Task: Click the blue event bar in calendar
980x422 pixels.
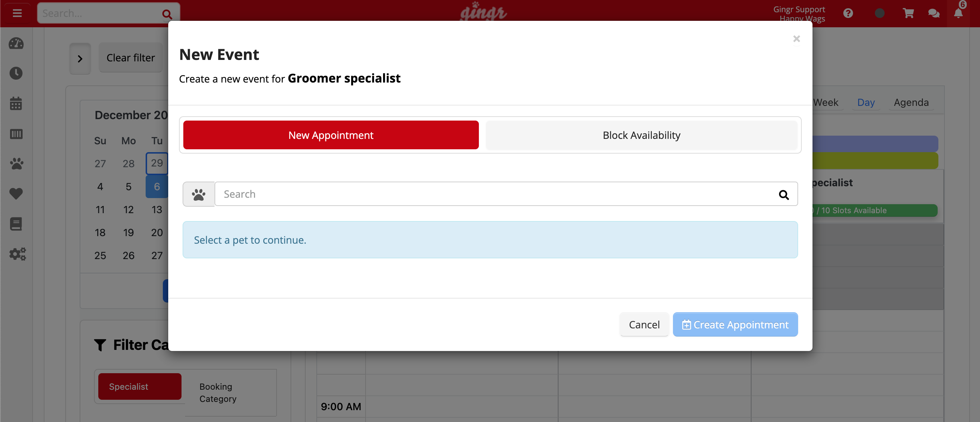Action: 875,144
